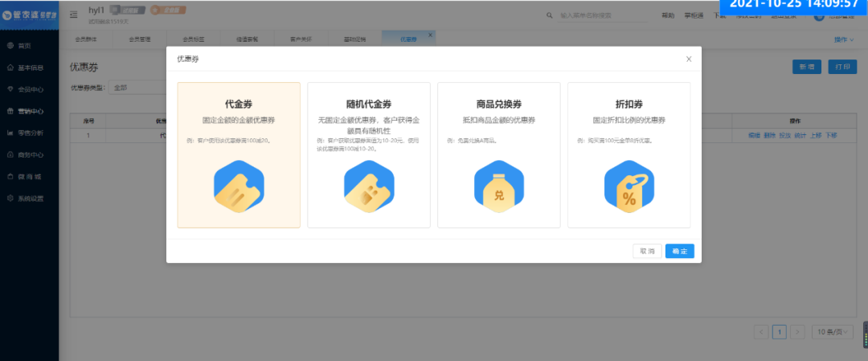Close the 优惠券 dialog with X
Screen dimensions: 868x361
click(x=689, y=59)
